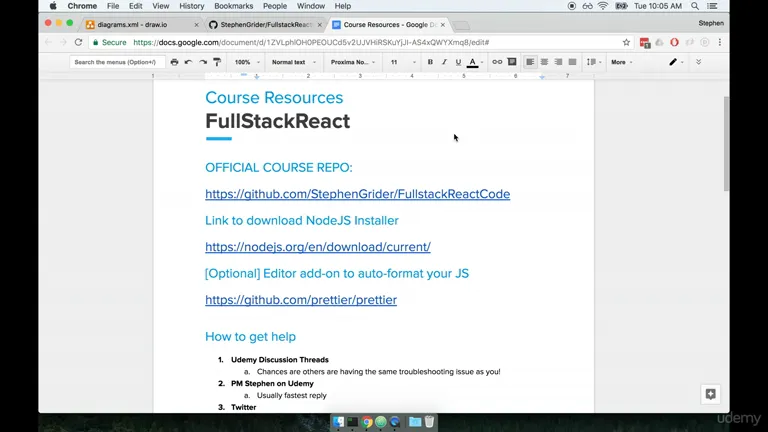
Task: Open the Explore button at bottom right
Action: point(711,394)
